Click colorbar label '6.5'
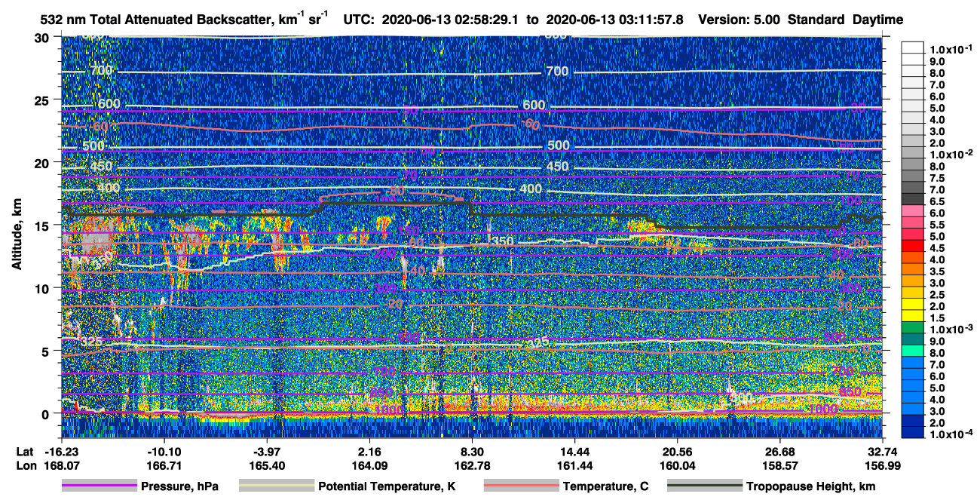Image resolution: width=980 pixels, height=503 pixels. click(937, 201)
